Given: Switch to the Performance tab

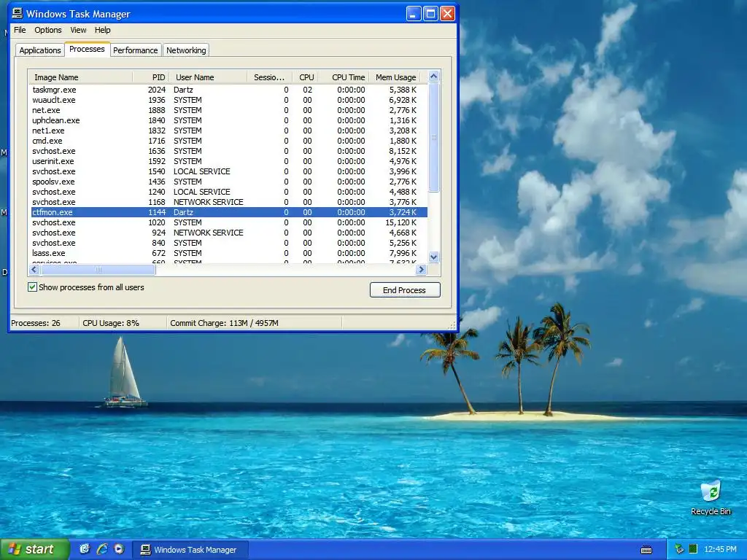Looking at the screenshot, I should [135, 50].
